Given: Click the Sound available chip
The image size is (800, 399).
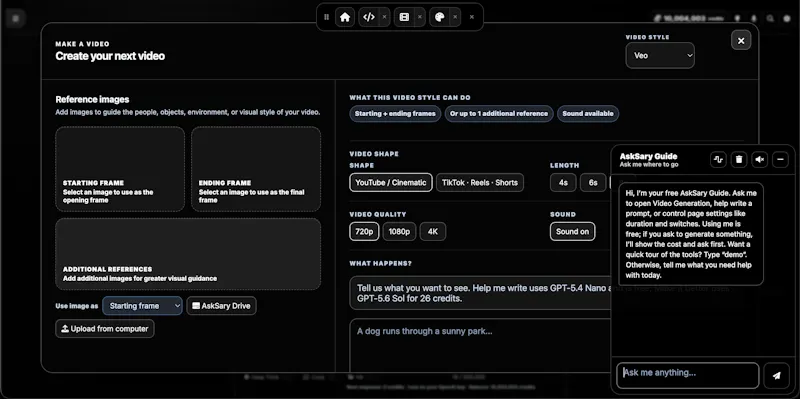Looking at the screenshot, I should [x=588, y=113].
